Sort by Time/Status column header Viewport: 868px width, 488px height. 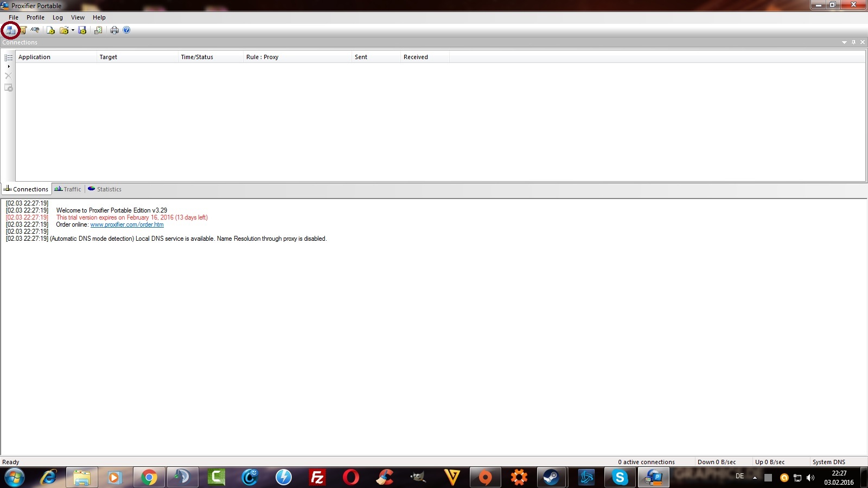(210, 57)
